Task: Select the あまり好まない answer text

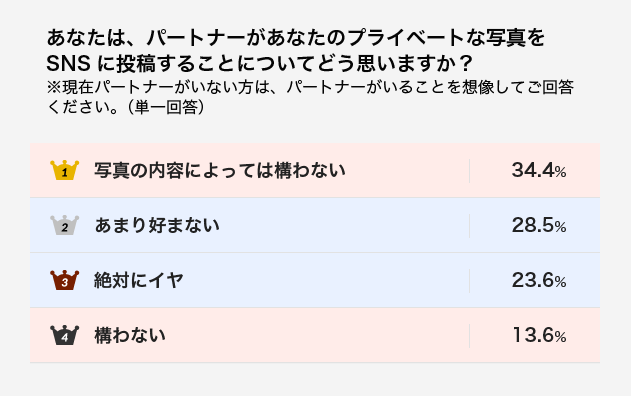Action: click(x=157, y=225)
